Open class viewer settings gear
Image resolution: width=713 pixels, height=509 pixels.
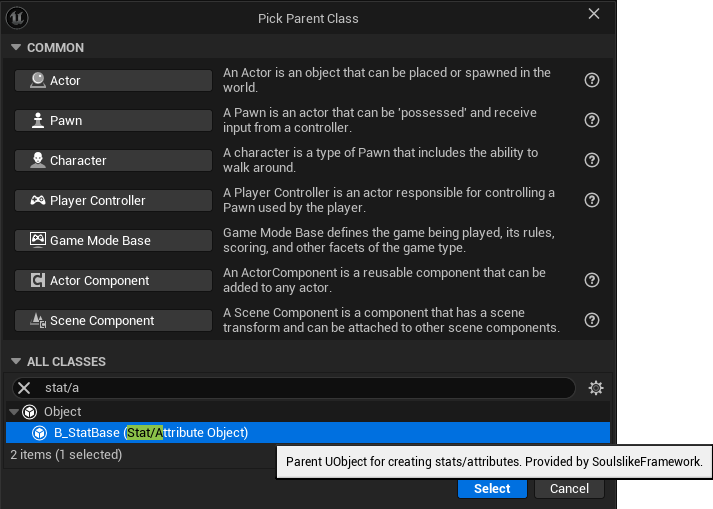pyautogui.click(x=596, y=388)
